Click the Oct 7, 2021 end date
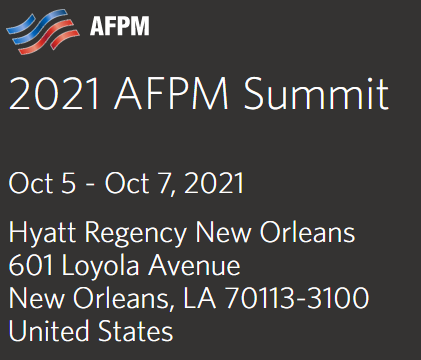Image resolution: width=421 pixels, height=360 pixels. tap(174, 183)
